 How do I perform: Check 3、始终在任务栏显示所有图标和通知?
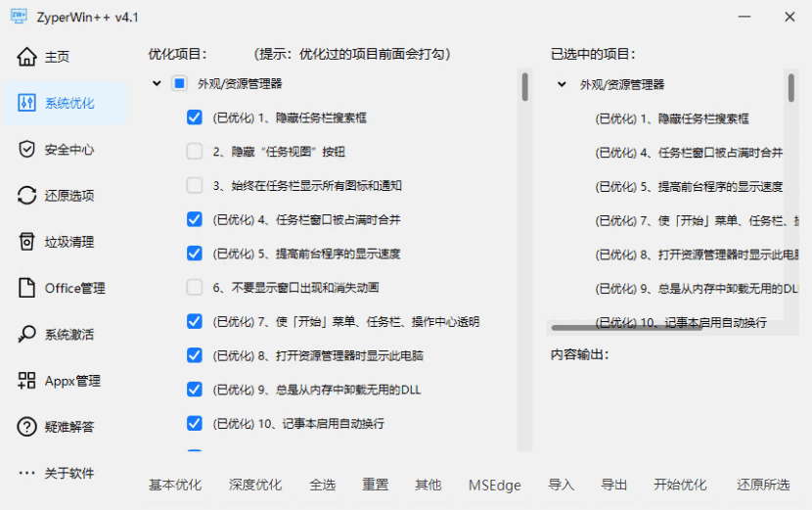(x=195, y=186)
